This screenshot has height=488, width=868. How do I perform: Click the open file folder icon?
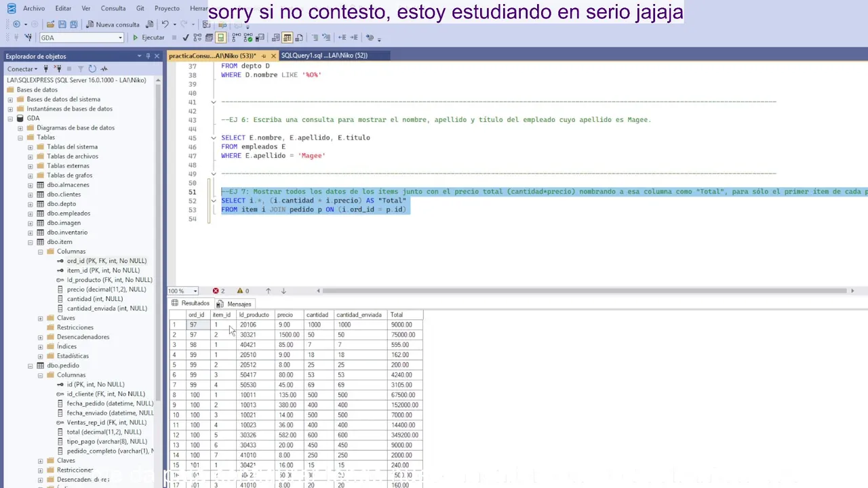[x=50, y=24]
